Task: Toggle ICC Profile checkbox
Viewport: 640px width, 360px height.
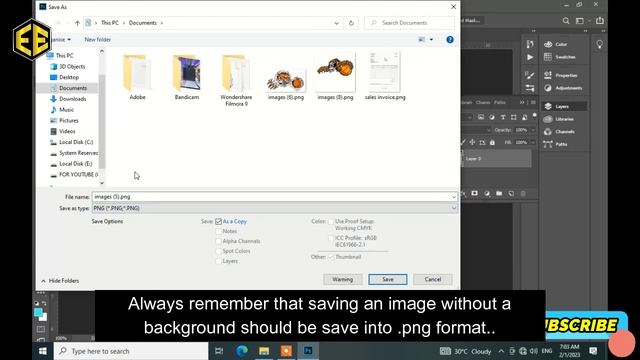Action: pyautogui.click(x=331, y=238)
